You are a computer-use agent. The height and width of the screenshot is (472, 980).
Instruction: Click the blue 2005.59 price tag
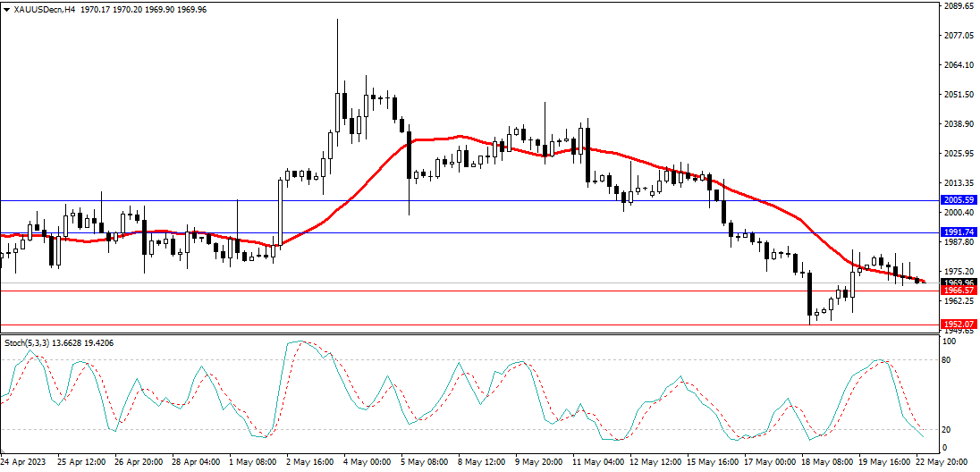coord(959,200)
